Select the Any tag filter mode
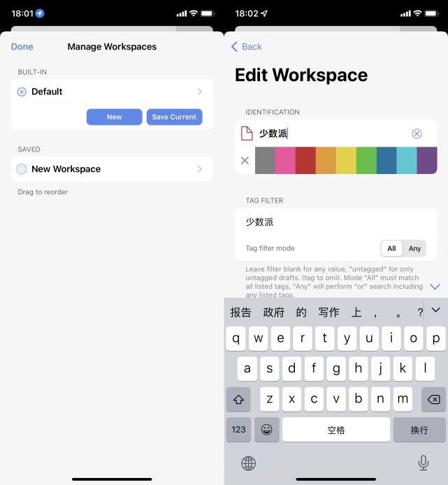 (414, 248)
